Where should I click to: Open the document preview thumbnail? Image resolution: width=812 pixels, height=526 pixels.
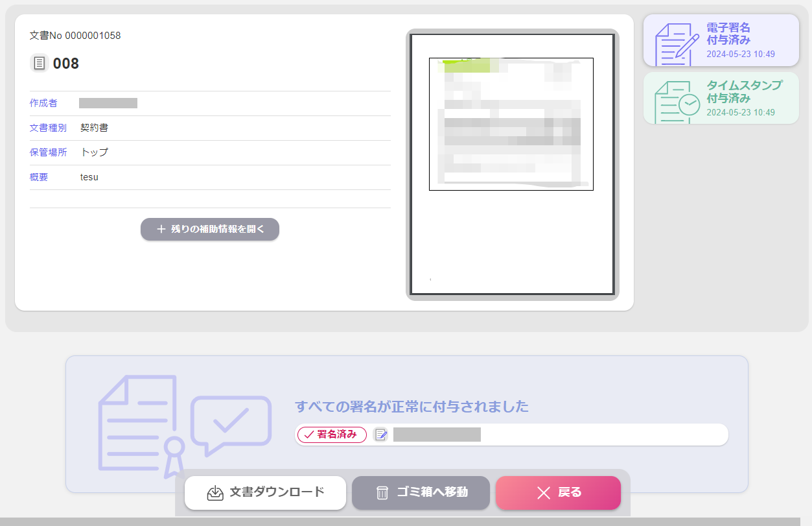512,165
